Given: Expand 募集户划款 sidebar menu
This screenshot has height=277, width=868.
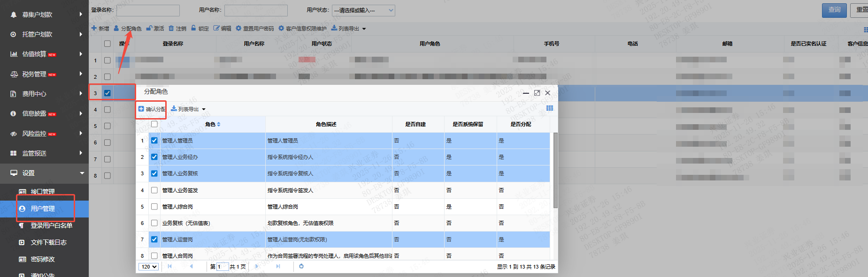Looking at the screenshot, I should [44, 15].
